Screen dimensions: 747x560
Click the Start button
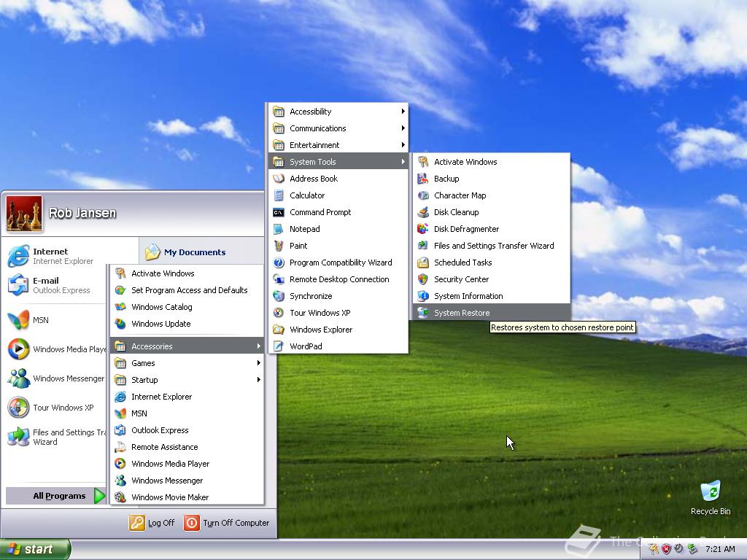35,549
